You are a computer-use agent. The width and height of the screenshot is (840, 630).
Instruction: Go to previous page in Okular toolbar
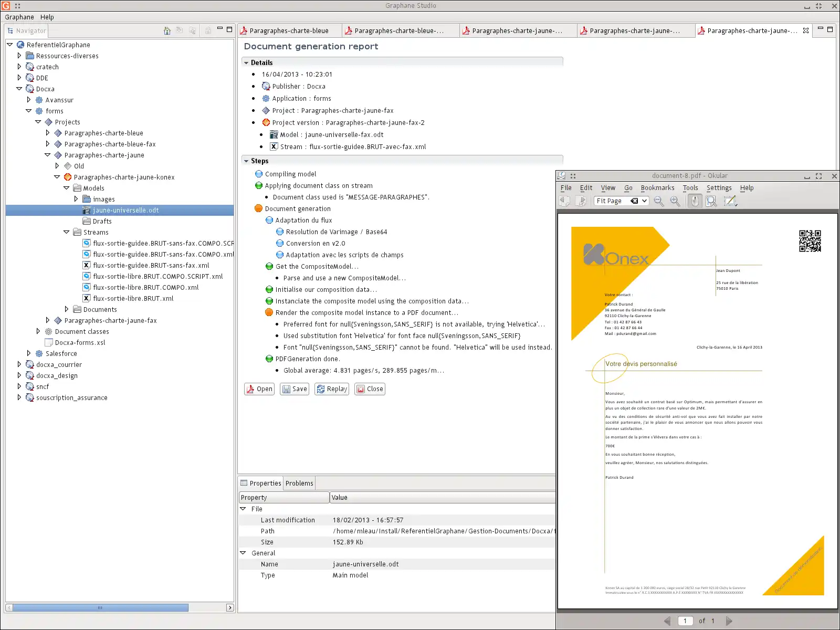point(565,201)
